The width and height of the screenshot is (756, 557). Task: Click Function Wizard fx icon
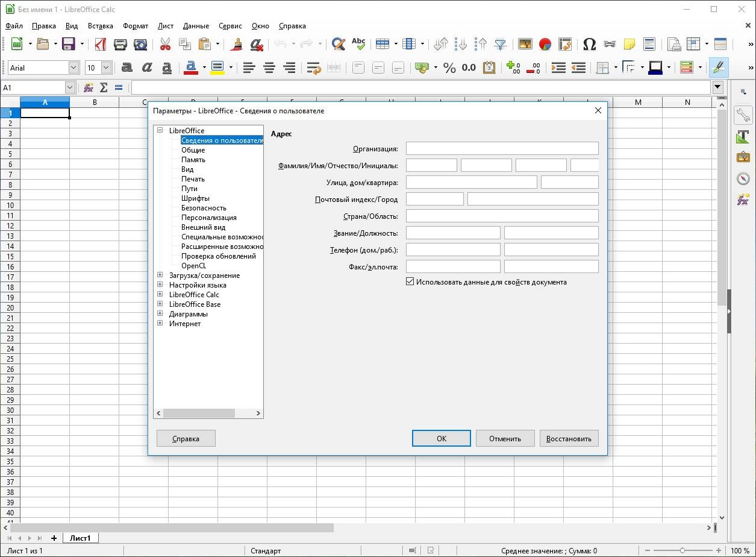89,87
